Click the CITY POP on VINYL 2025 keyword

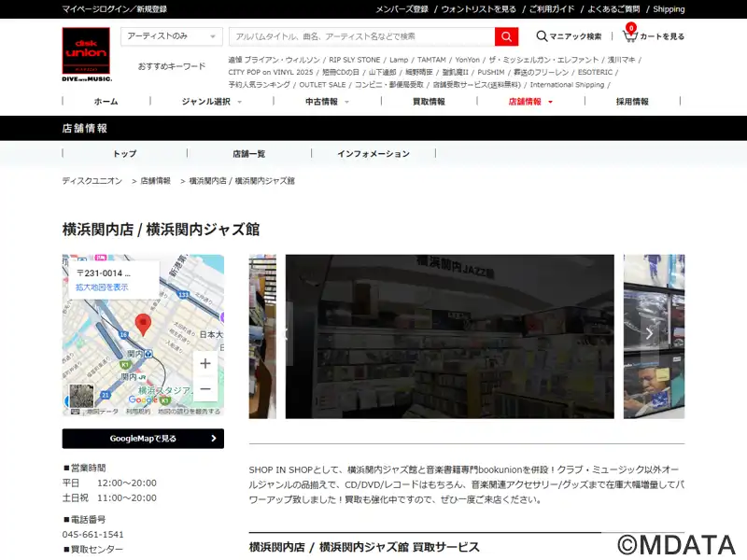[271, 72]
